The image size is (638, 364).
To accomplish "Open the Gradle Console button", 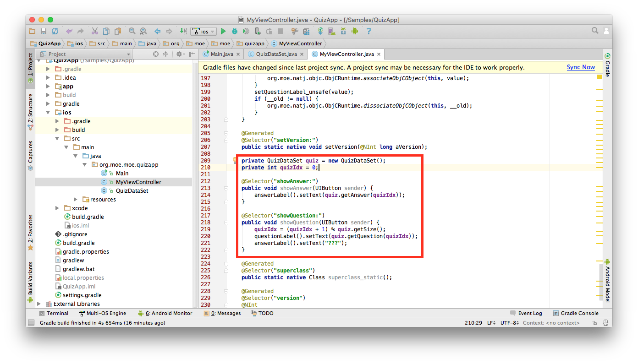I will pos(576,313).
